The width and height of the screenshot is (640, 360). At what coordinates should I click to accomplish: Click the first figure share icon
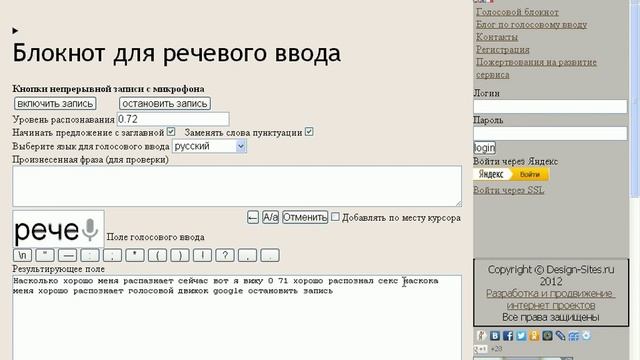click(482, 336)
